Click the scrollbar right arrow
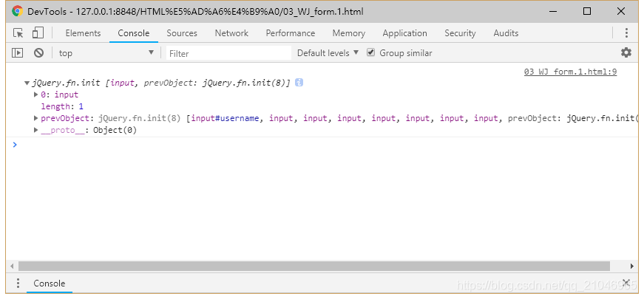The height and width of the screenshot is (299, 644). click(632, 267)
